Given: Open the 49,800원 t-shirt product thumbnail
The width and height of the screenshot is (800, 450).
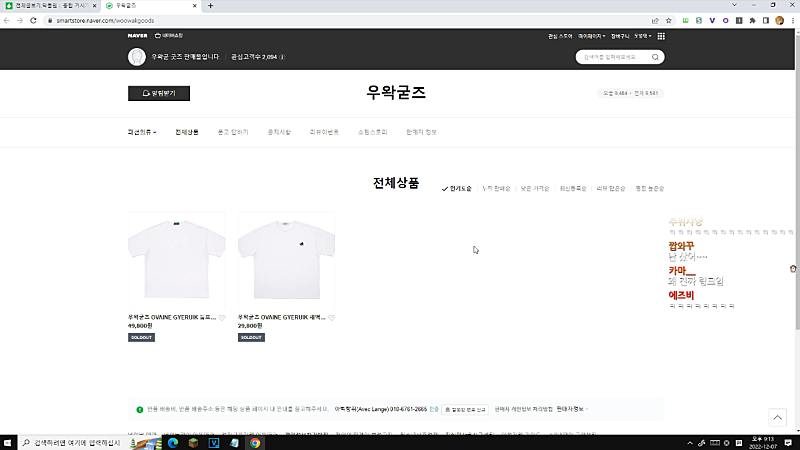Looking at the screenshot, I should tap(177, 260).
